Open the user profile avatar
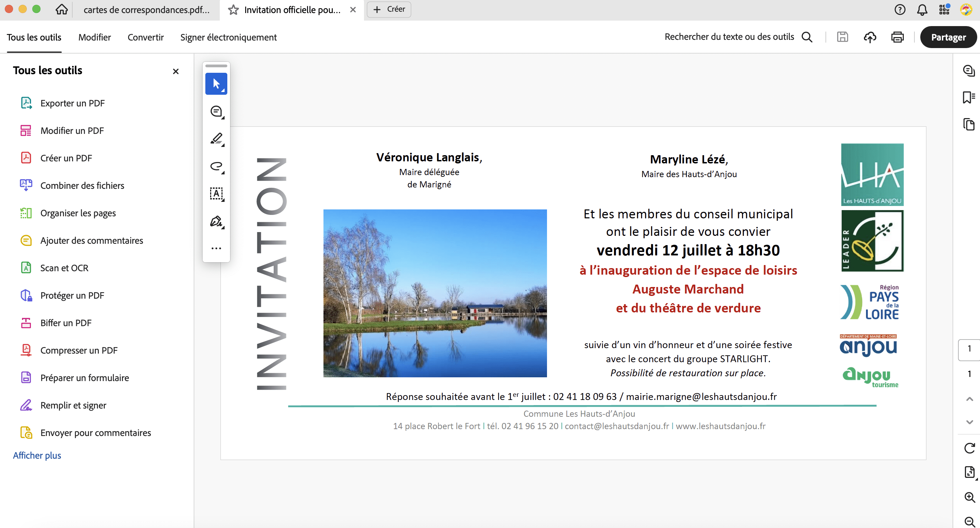The height and width of the screenshot is (528, 980). [x=966, y=10]
